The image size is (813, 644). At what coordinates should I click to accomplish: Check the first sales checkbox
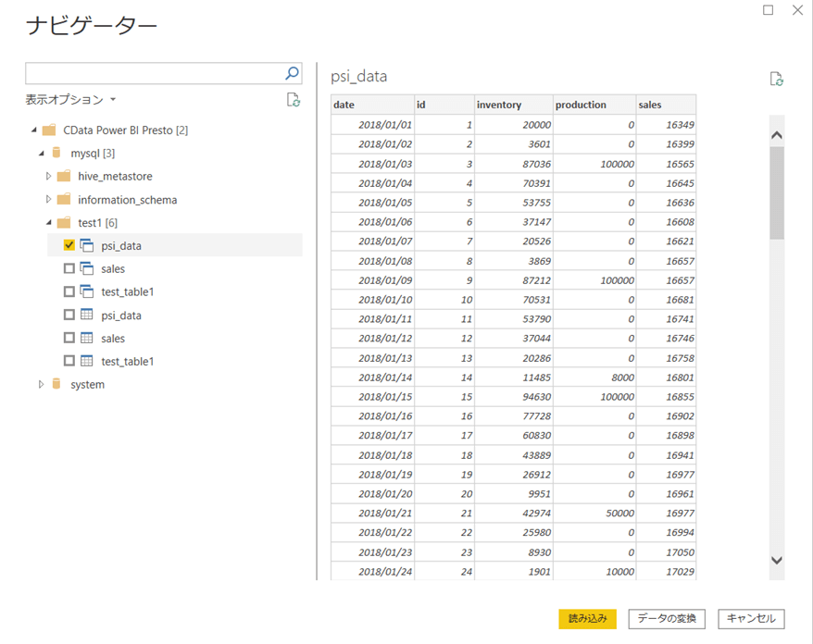point(69,268)
